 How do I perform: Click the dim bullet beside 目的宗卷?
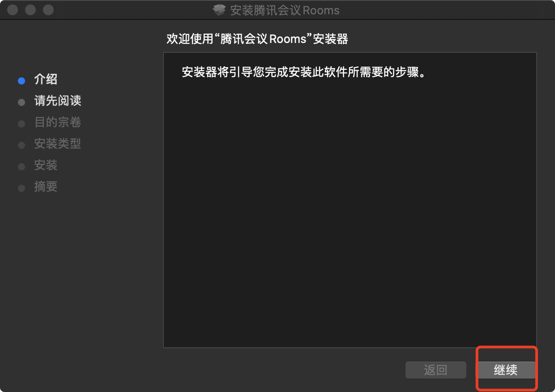21,124
